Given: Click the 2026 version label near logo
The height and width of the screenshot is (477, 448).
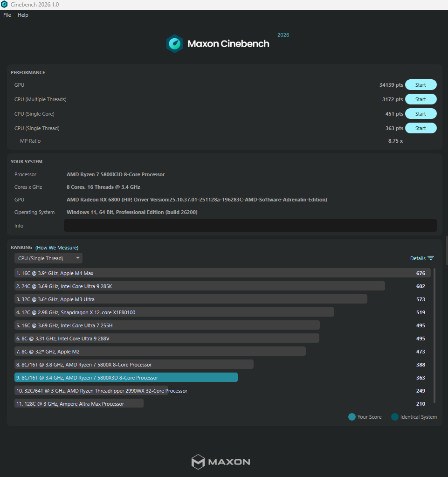Looking at the screenshot, I should pyautogui.click(x=283, y=35).
